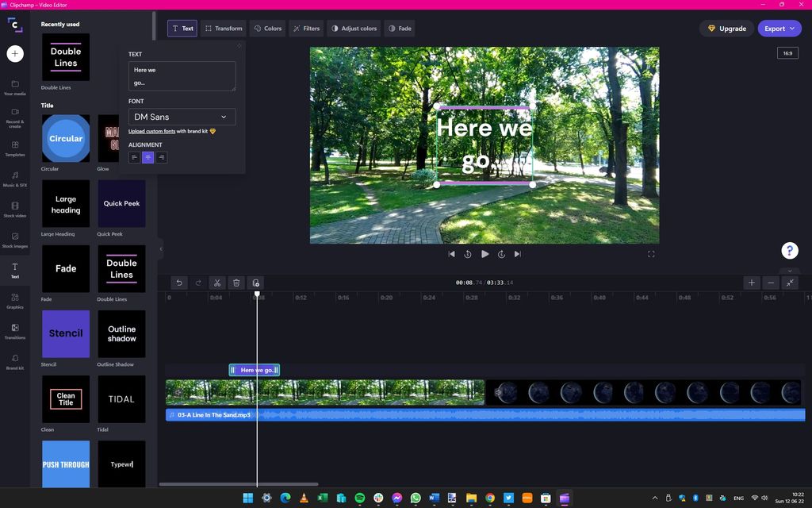This screenshot has height=508, width=812.
Task: Follow the Upload custom fonts link
Action: click(x=151, y=131)
